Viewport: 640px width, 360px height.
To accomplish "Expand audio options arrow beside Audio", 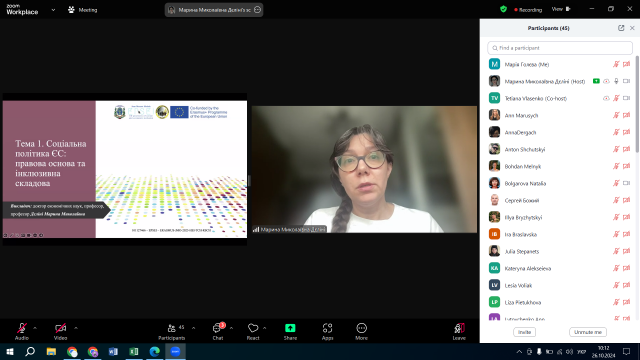I will (x=35, y=328).
